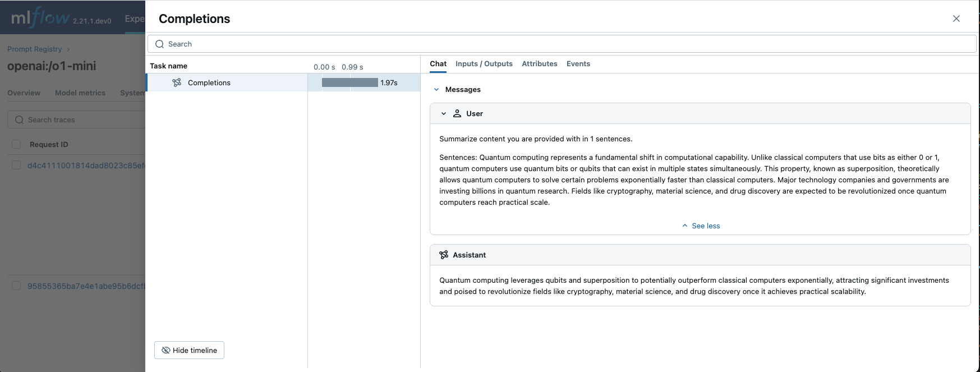This screenshot has height=372, width=980.
Task: Click the 1.97s span duration bar
Action: (x=349, y=82)
